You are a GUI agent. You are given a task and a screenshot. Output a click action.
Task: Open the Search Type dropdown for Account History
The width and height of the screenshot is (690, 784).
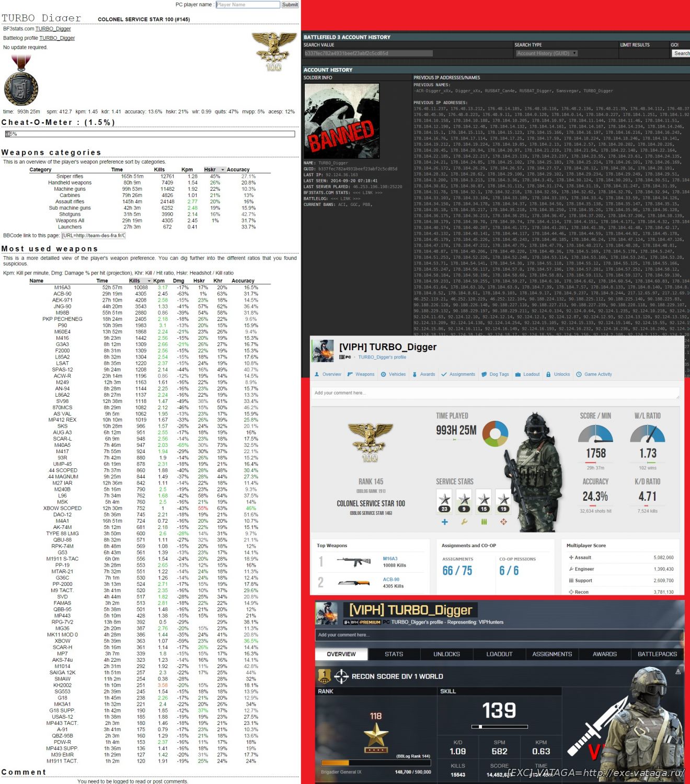coord(546,53)
